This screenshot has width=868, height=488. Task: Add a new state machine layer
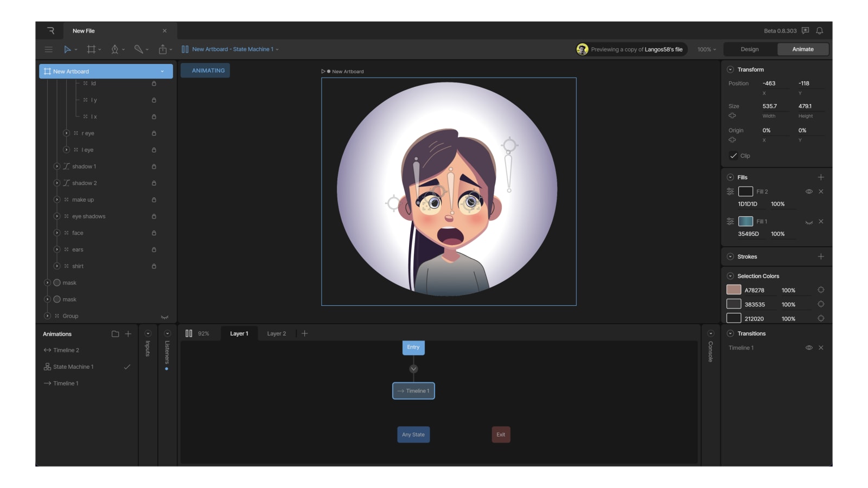[304, 333]
